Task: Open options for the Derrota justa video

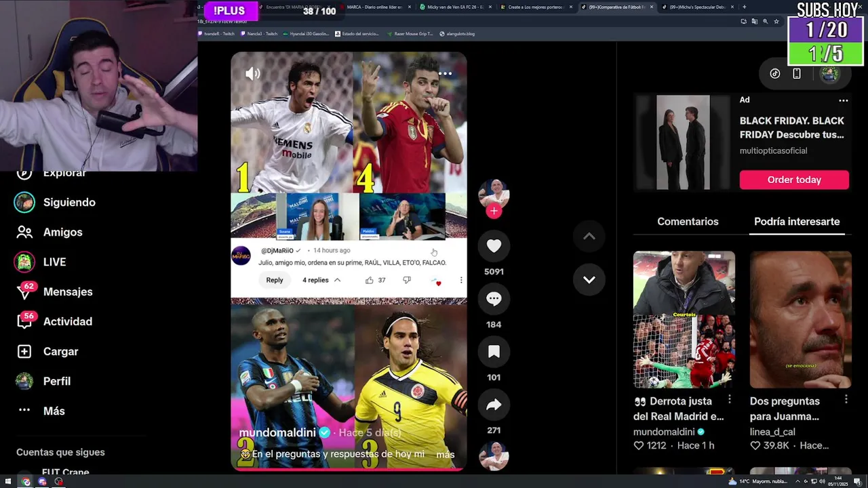Action: point(730,400)
